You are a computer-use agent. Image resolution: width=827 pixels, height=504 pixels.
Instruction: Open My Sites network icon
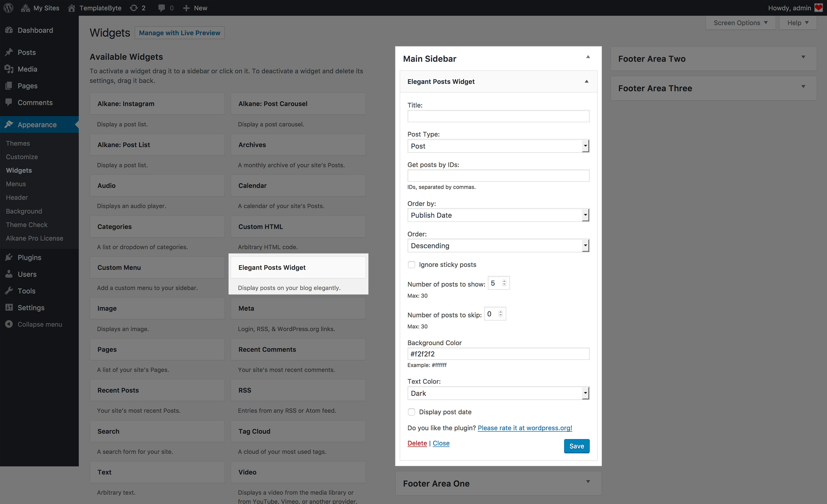[26, 8]
